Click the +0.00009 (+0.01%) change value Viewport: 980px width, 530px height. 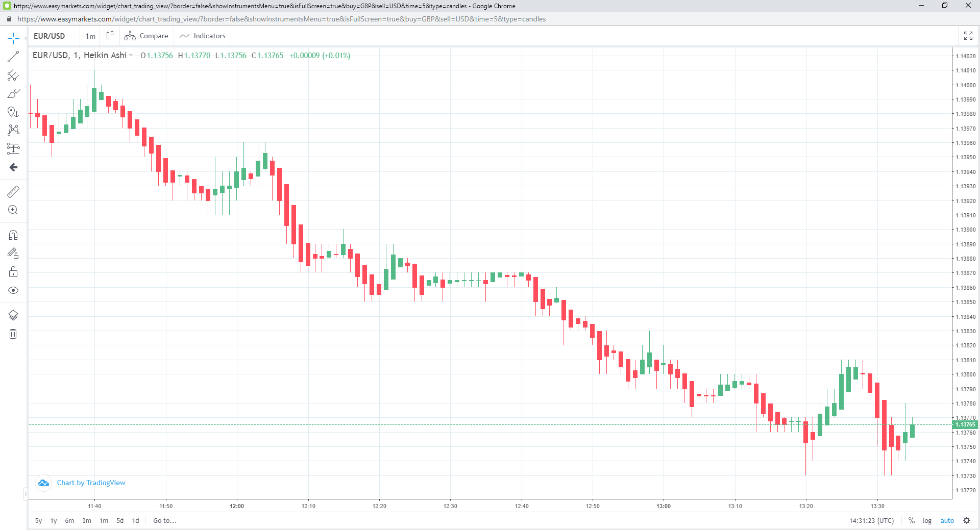click(320, 56)
